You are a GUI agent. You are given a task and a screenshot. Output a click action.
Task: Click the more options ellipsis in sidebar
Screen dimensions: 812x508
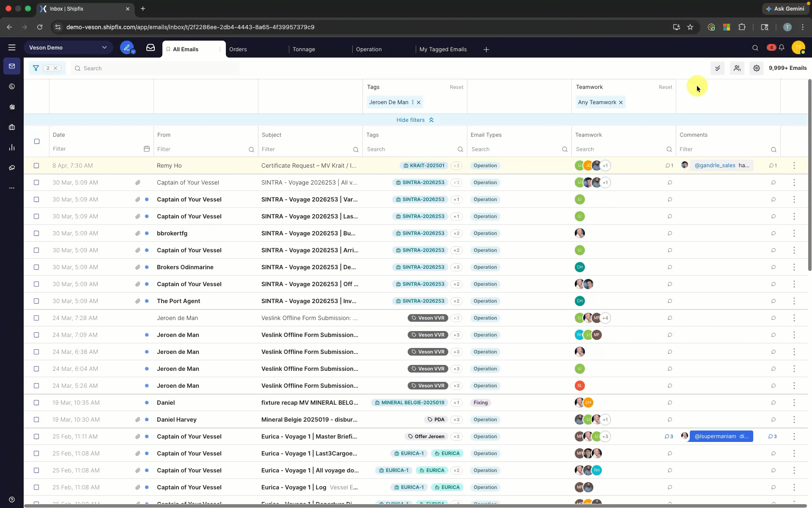pos(12,188)
